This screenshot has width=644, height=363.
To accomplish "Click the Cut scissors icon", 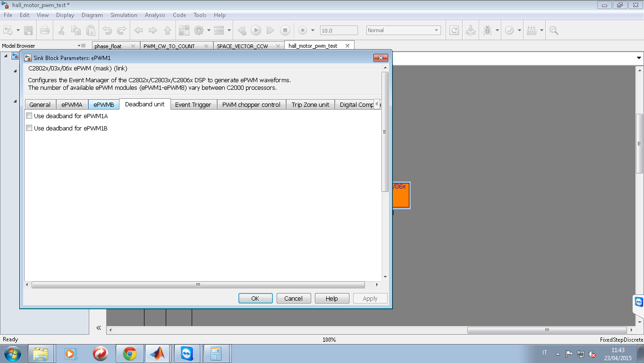I will pyautogui.click(x=61, y=30).
